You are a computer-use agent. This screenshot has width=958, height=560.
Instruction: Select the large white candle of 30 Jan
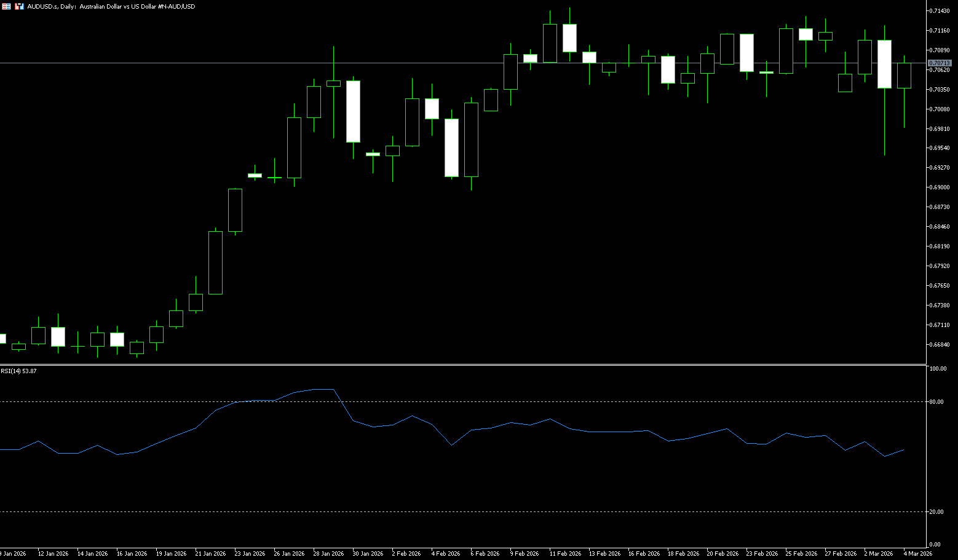[x=353, y=111]
